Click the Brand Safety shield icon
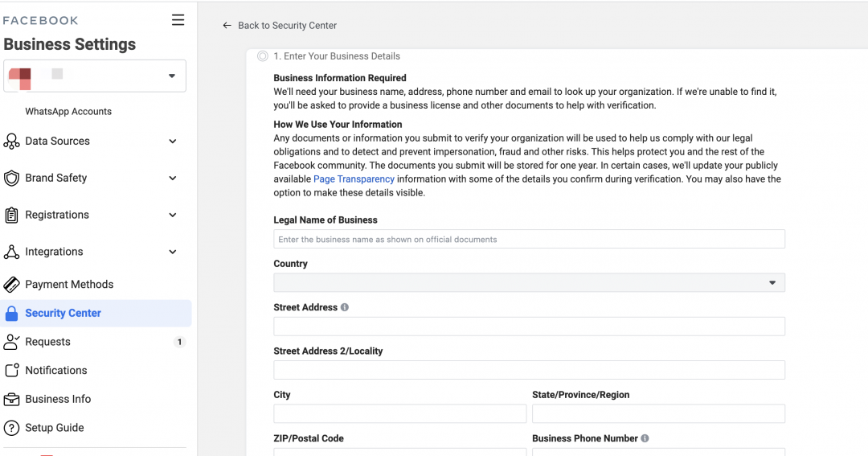This screenshot has width=868, height=456. 11,179
